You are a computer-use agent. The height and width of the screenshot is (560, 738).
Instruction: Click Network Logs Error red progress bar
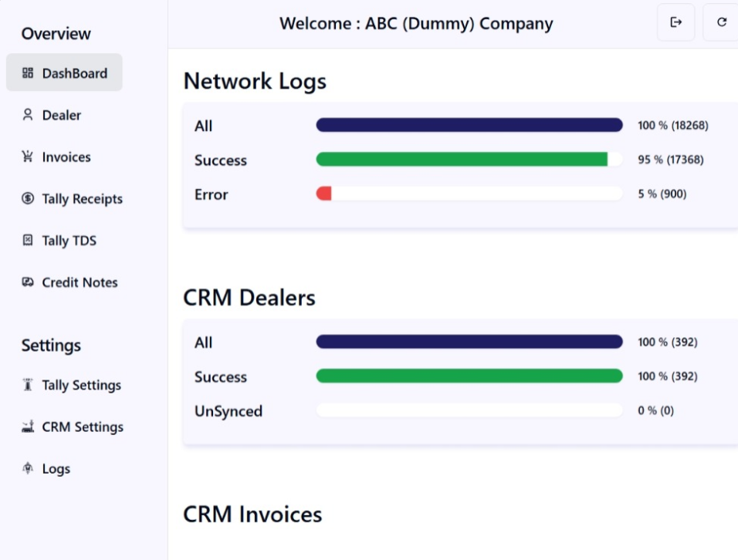pyautogui.click(x=323, y=194)
